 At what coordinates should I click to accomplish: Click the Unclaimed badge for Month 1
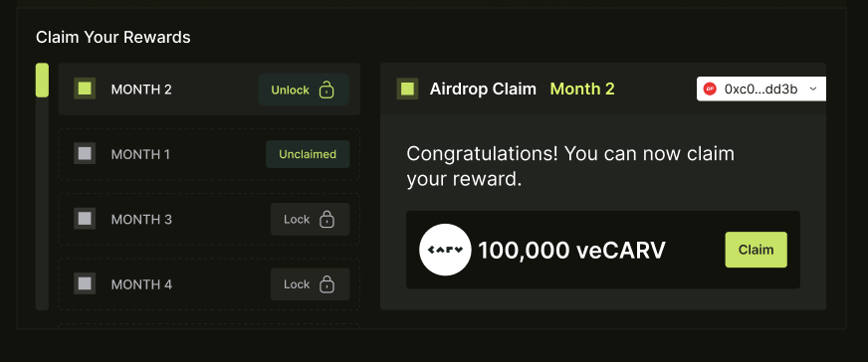coord(308,154)
